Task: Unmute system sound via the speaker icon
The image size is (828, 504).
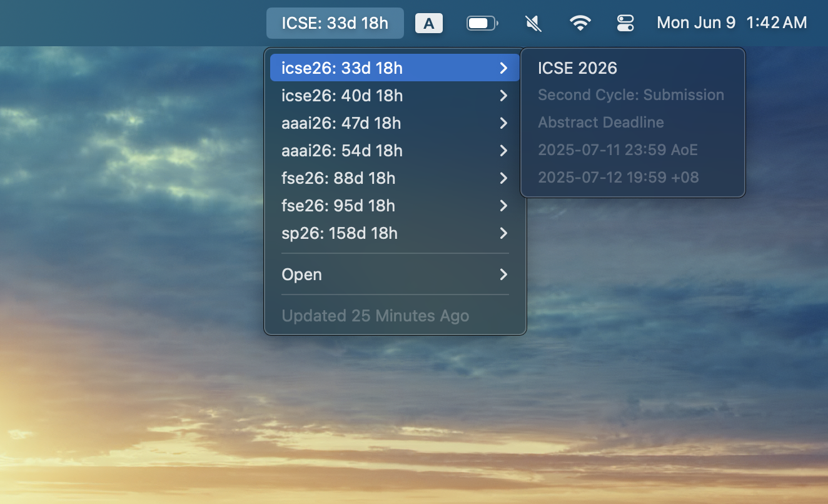Action: click(x=532, y=23)
